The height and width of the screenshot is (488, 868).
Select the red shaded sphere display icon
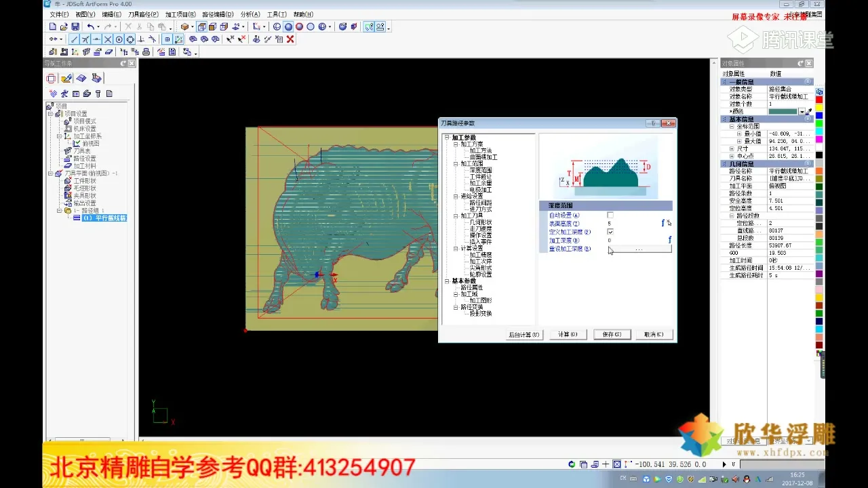pyautogui.click(x=299, y=27)
